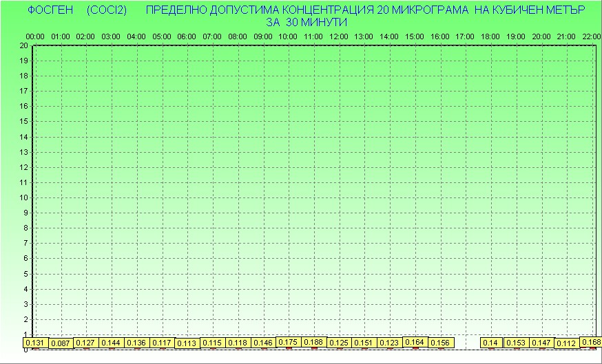Select the 0.146 value label

pos(263,343)
